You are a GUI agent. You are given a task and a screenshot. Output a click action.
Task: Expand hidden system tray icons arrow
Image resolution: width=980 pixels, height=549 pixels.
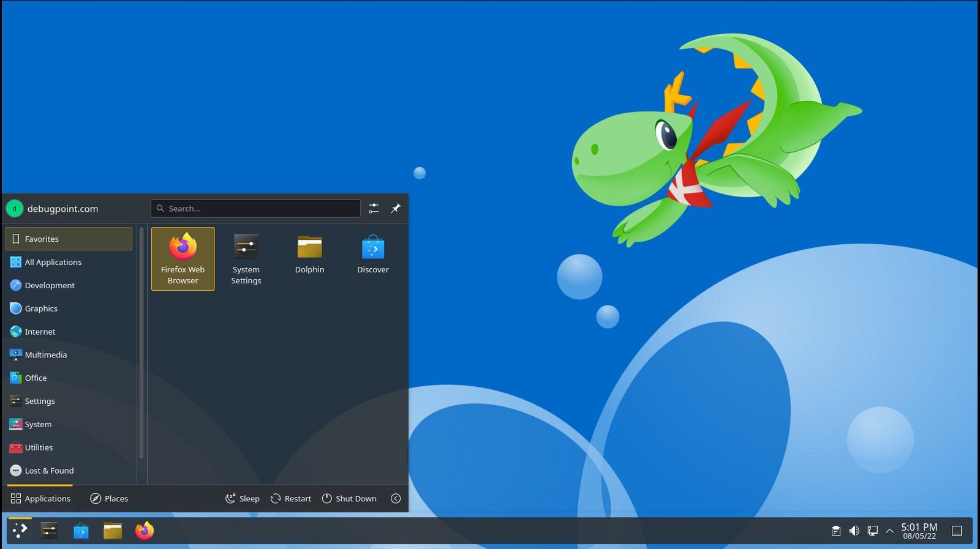(889, 531)
